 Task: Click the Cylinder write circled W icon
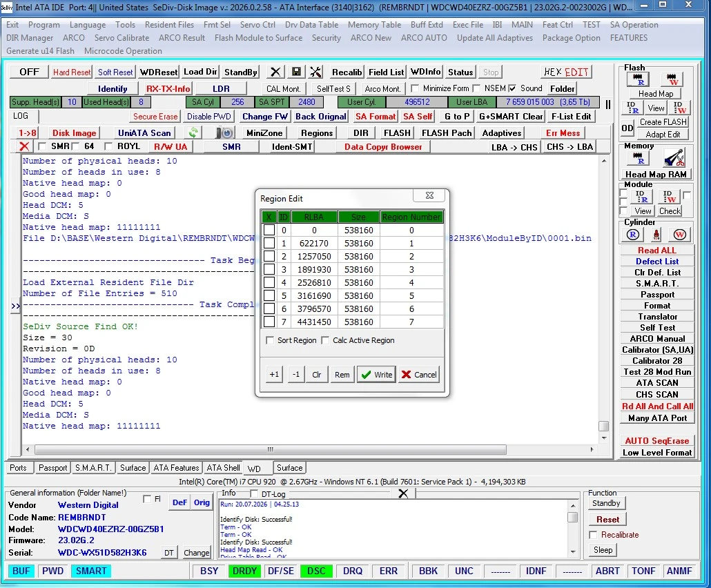pyautogui.click(x=679, y=235)
